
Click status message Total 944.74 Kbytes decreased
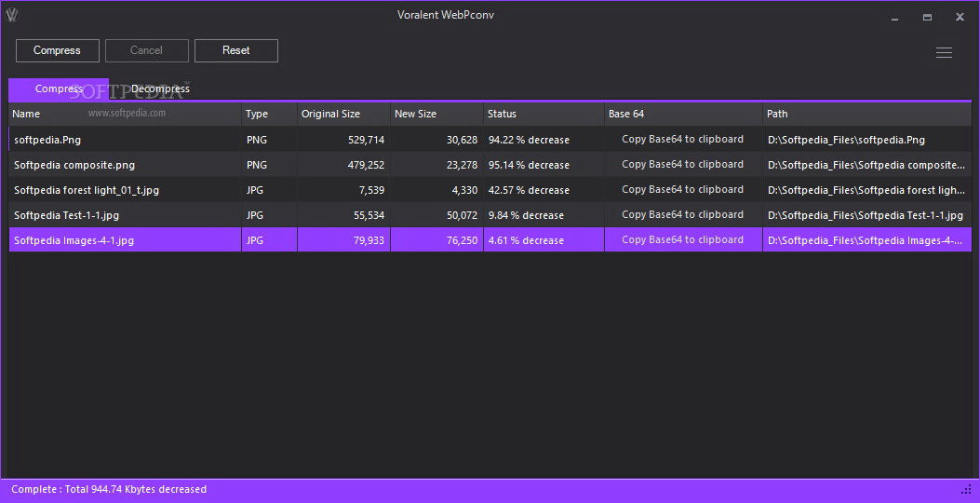click(109, 489)
